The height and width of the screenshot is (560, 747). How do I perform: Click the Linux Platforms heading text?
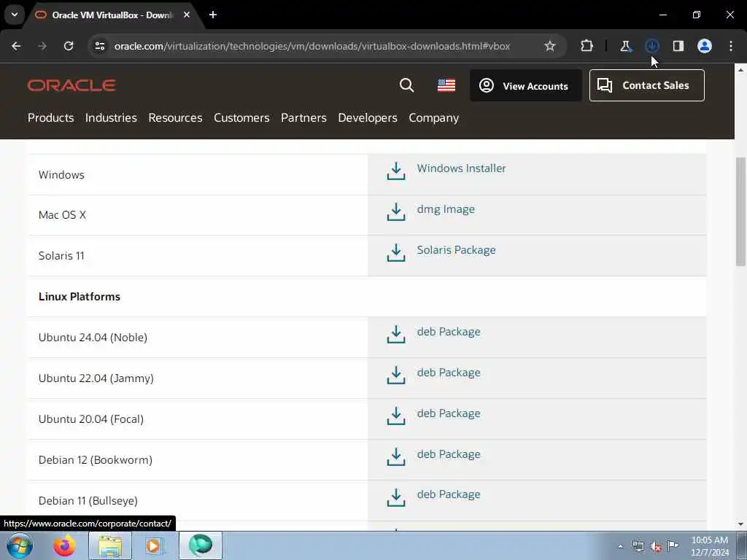click(79, 297)
